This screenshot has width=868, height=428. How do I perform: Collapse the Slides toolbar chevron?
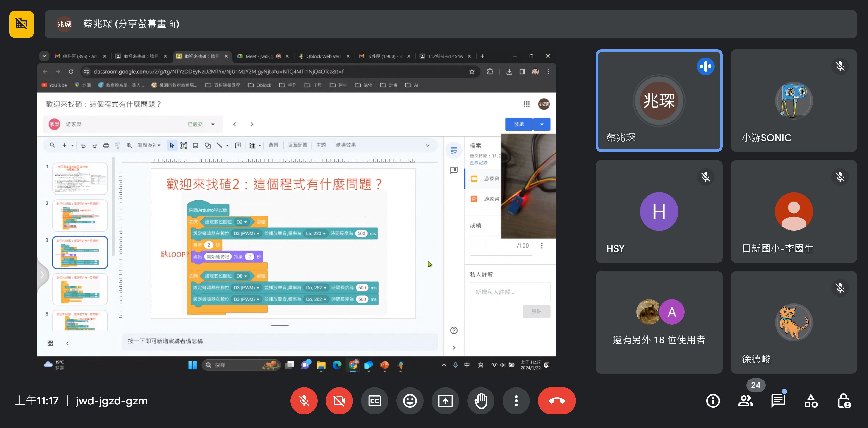[428, 145]
